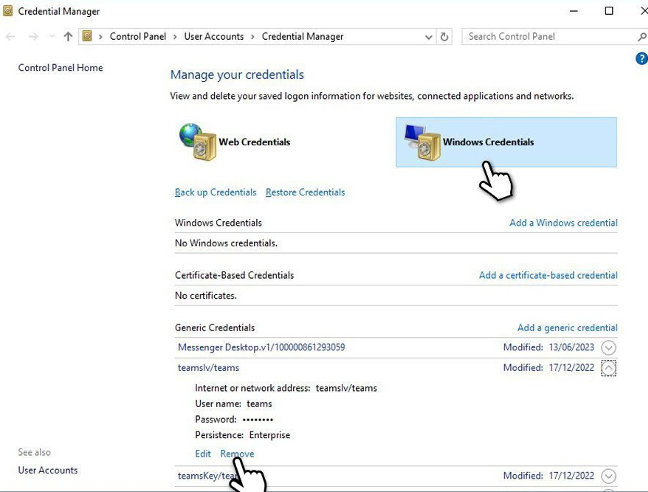Click Credential Manager breadcrumb segment
This screenshot has height=492, width=648.
[x=303, y=36]
